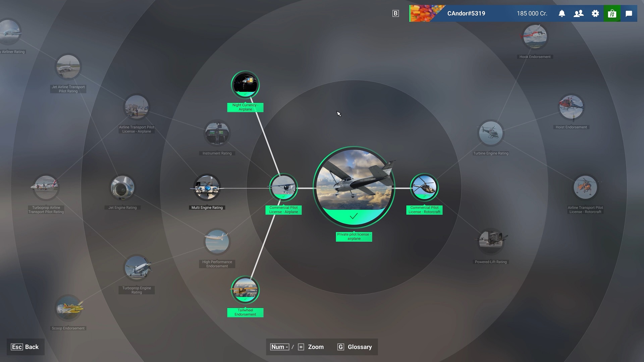Select the Zoom control panel
644x362 pixels.
[x=297, y=347]
